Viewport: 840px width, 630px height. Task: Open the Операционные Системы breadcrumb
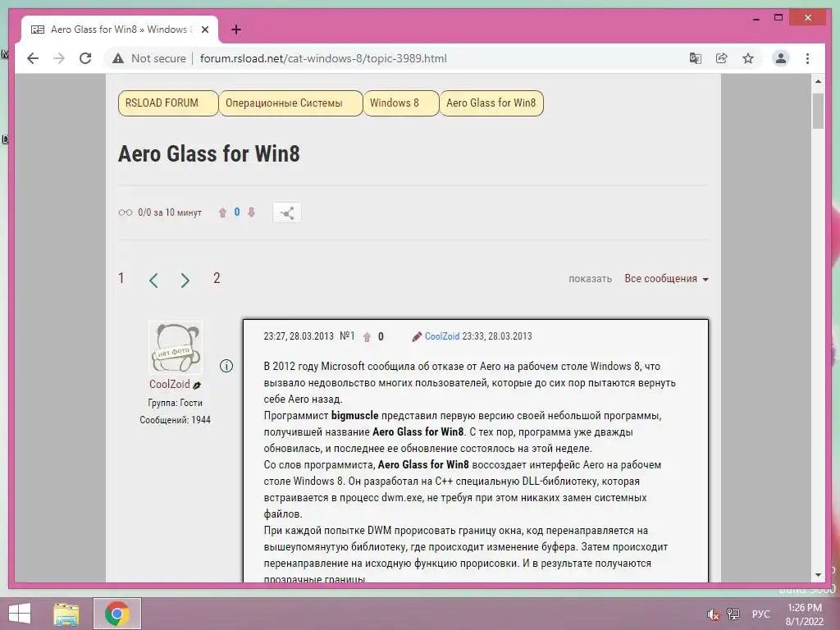coord(290,103)
